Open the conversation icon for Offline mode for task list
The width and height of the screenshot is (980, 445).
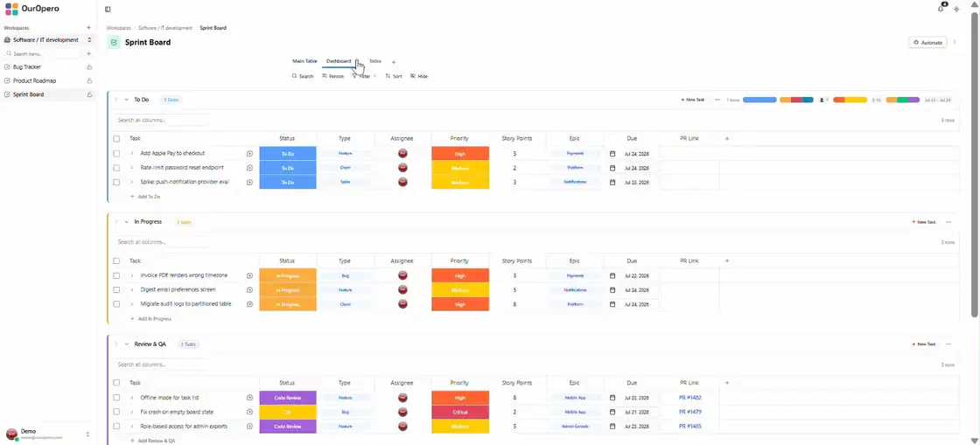coord(249,398)
